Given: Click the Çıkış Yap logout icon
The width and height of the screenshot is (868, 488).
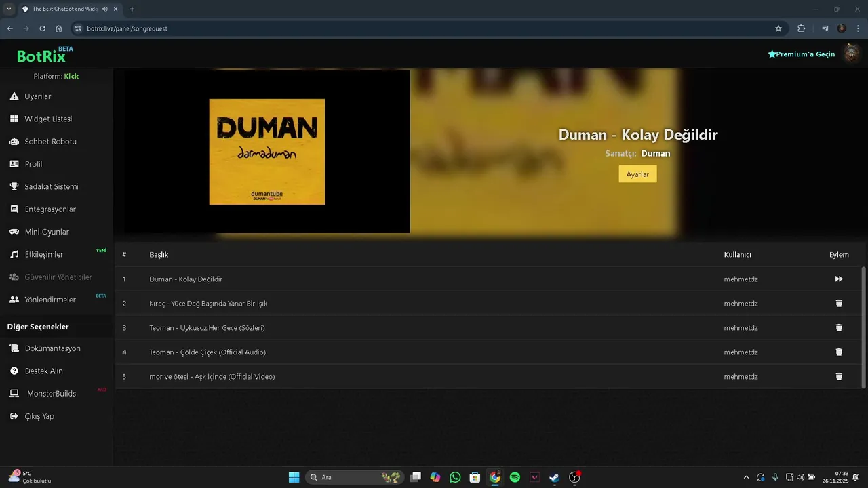Looking at the screenshot, I should (x=14, y=416).
